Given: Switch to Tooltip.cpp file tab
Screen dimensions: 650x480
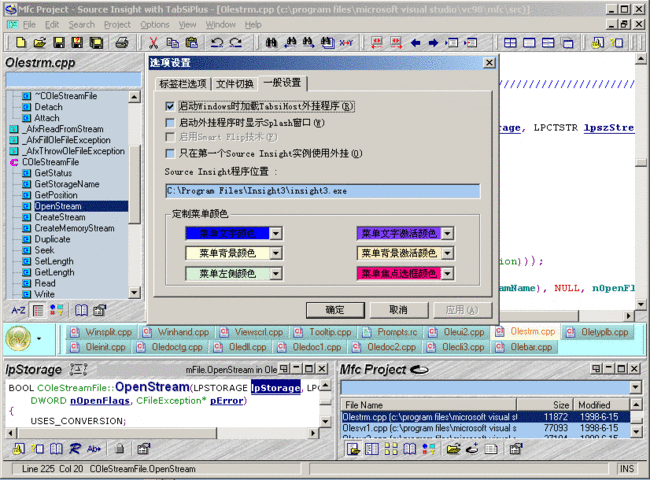Looking at the screenshot, I should coord(323,332).
